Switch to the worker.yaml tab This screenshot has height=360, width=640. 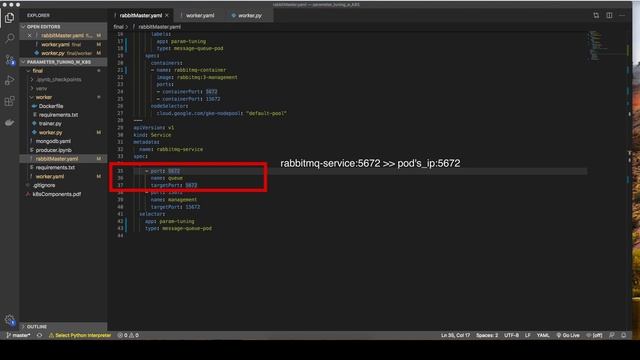199,16
